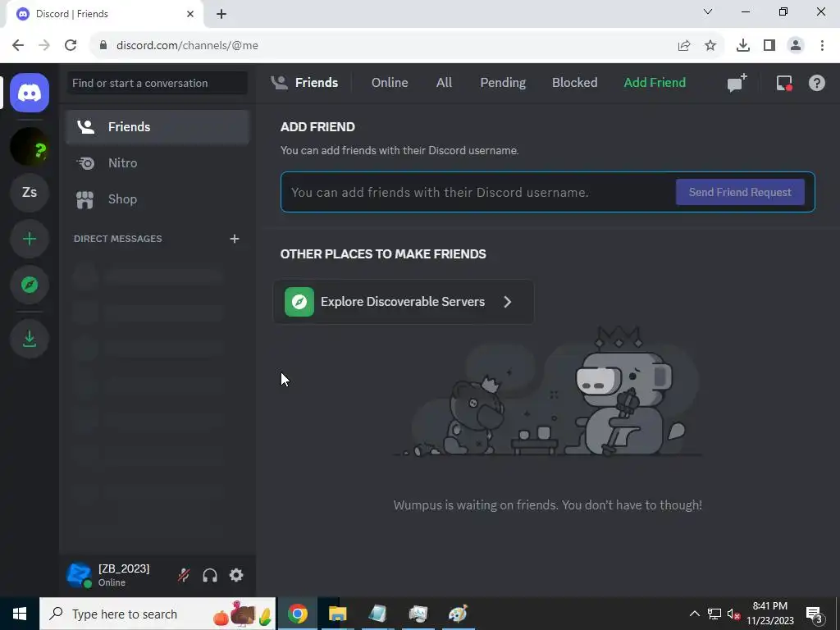
Task: Toggle headphones deafen in user panel
Action: point(210,575)
